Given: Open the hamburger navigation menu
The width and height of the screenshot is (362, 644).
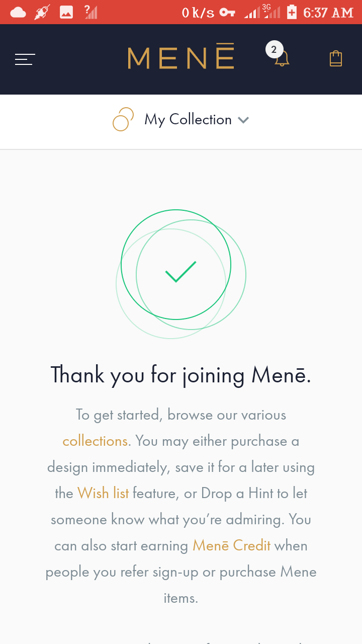Looking at the screenshot, I should [25, 59].
